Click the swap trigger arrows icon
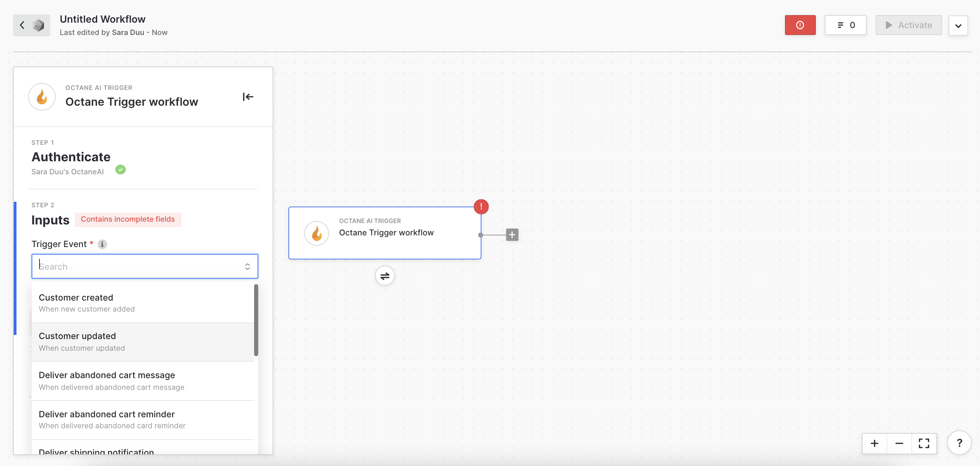This screenshot has height=466, width=980. 385,276
